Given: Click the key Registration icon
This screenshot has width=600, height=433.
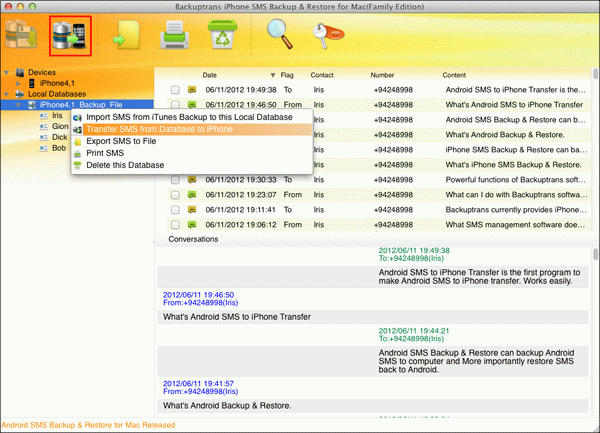Looking at the screenshot, I should point(328,35).
